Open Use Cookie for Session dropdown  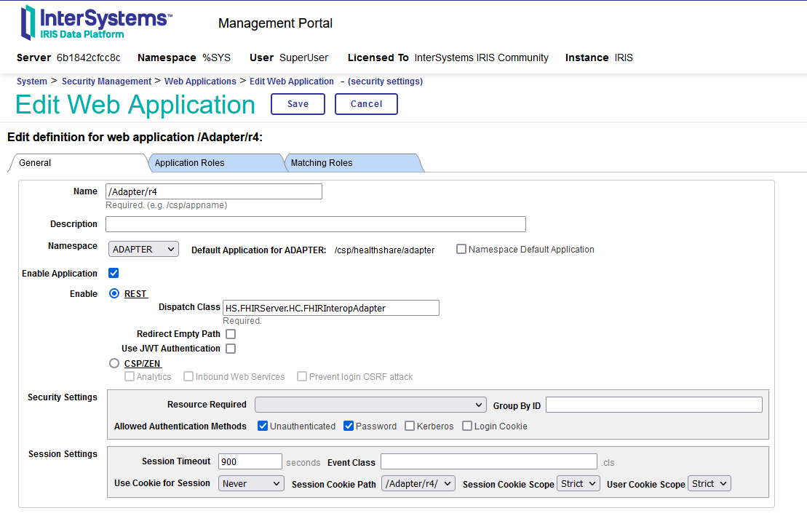251,483
